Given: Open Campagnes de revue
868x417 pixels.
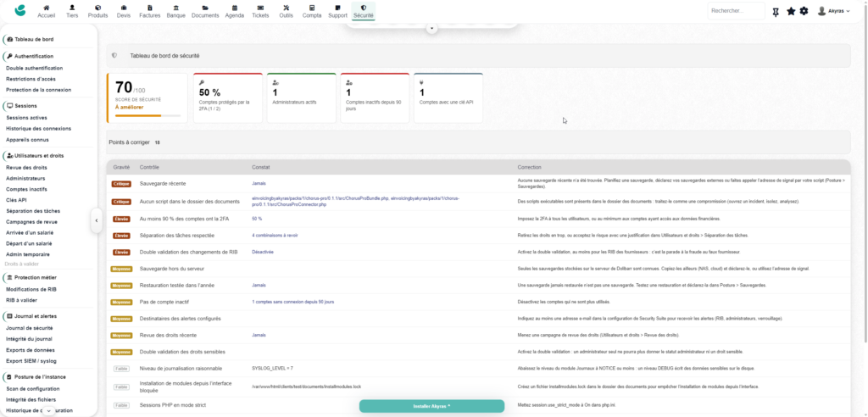Looking at the screenshot, I should [31, 221].
